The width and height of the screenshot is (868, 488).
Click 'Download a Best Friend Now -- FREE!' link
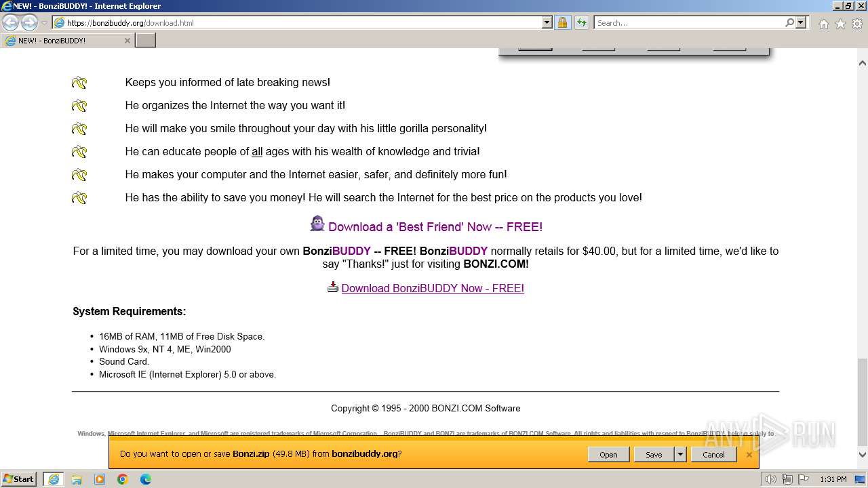pos(435,227)
